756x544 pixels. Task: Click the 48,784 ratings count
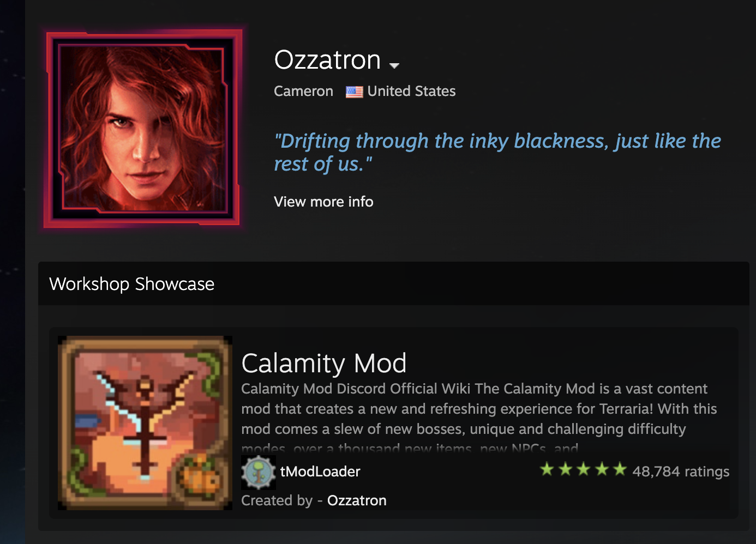click(681, 472)
